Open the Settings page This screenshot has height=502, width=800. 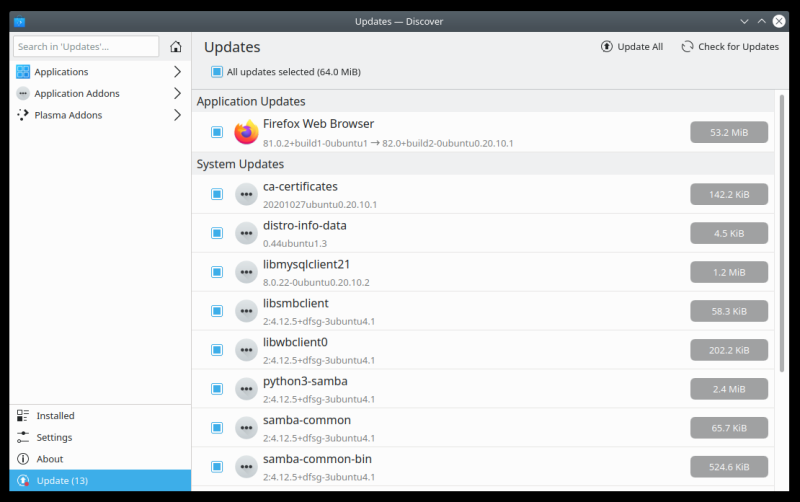[100, 437]
